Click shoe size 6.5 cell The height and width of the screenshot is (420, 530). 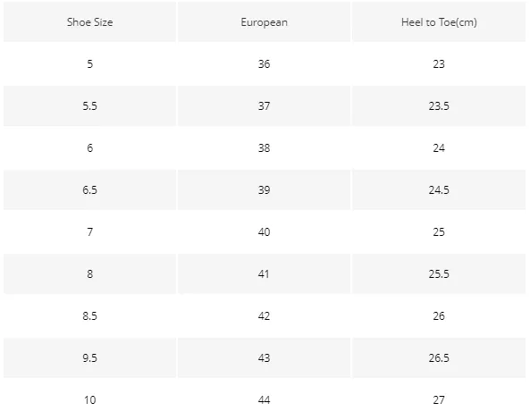pos(90,189)
